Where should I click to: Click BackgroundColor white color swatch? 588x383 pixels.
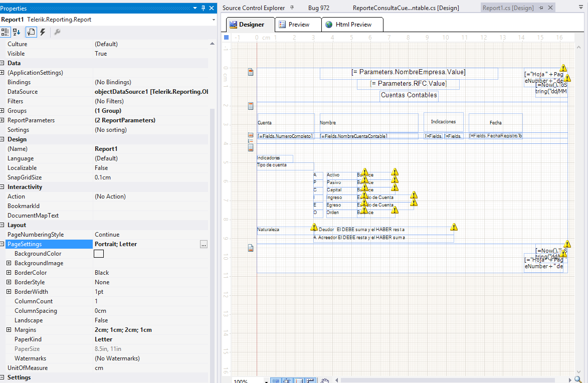[x=99, y=254]
